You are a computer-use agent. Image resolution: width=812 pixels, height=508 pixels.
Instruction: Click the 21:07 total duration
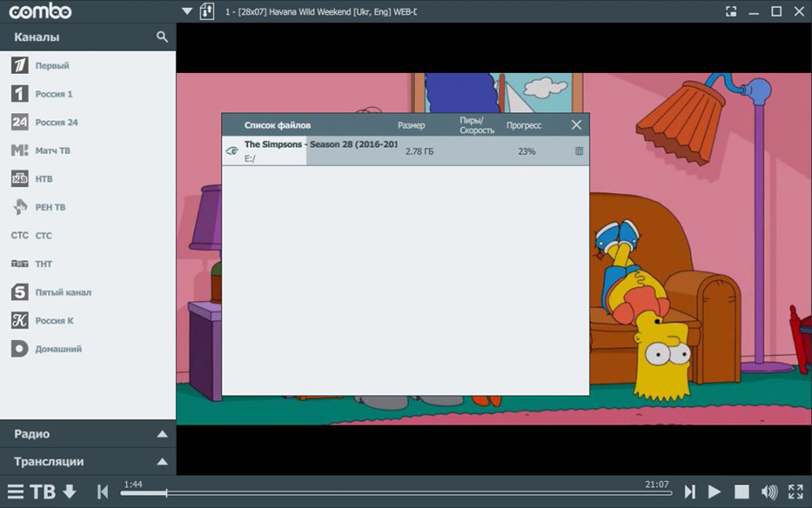click(x=657, y=484)
